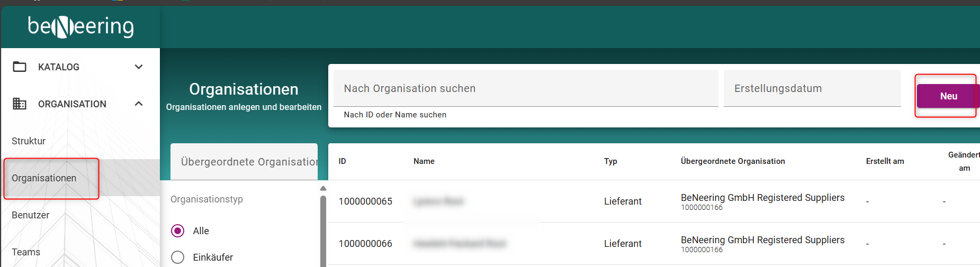
Task: Open Organisationen in the sidebar
Action: point(44,178)
